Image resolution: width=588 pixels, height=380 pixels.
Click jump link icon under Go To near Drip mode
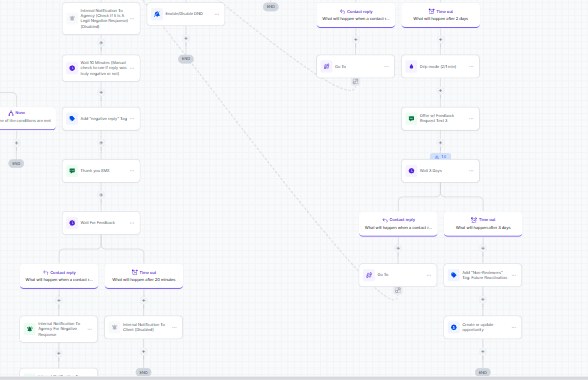pos(355,81)
